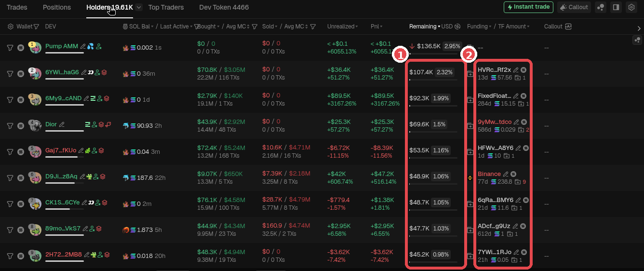This screenshot has width=644, height=271.
Task: Click the holding bar under CK1S...6CYe
Action: click(x=65, y=209)
